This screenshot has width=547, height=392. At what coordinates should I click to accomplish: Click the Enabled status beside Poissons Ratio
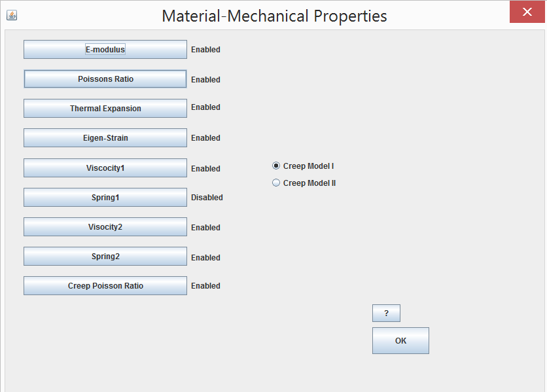click(x=205, y=80)
